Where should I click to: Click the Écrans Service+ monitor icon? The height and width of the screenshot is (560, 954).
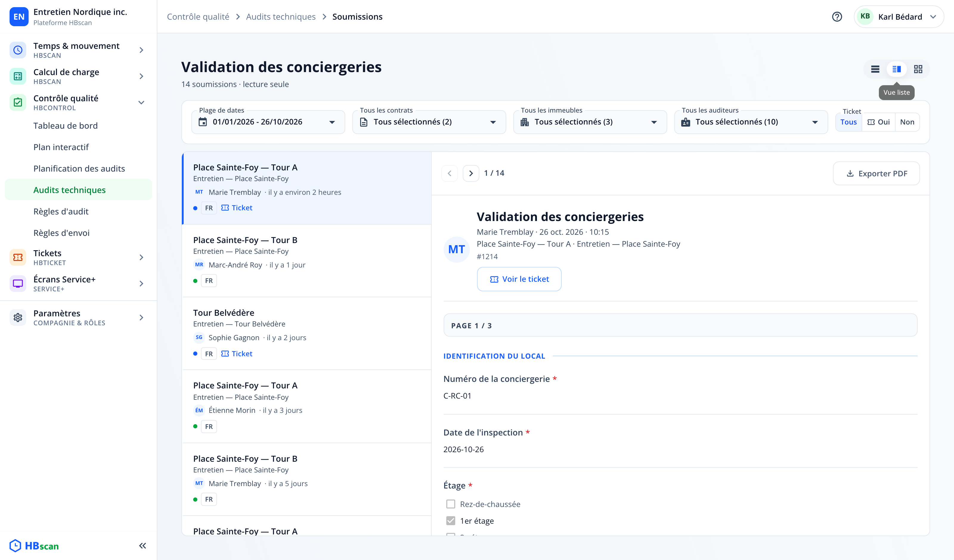18,283
